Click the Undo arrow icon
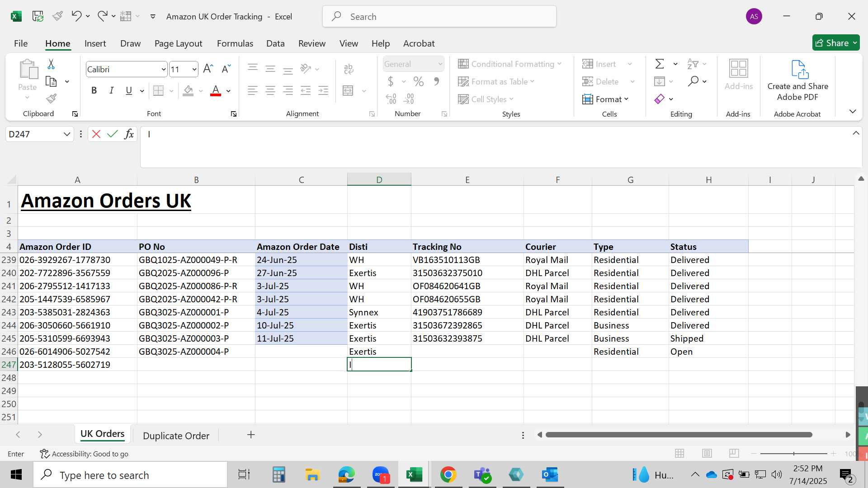Viewport: 868px width, 488px height. point(76,16)
